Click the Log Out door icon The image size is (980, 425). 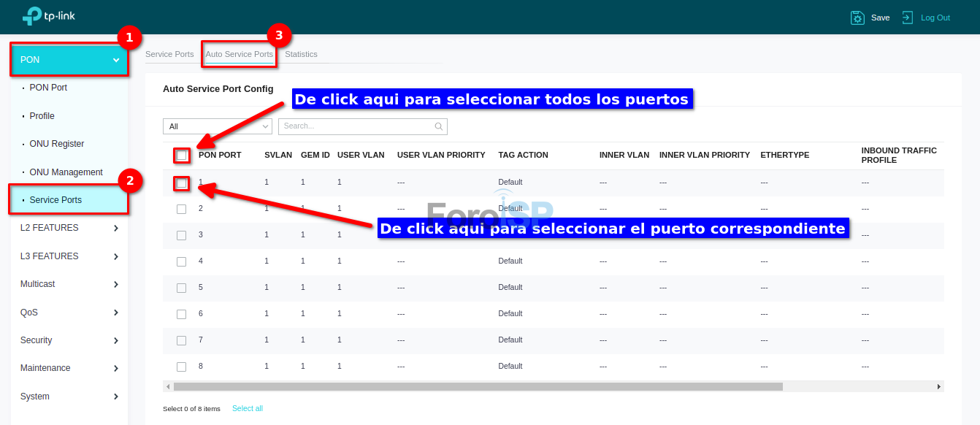pos(907,18)
